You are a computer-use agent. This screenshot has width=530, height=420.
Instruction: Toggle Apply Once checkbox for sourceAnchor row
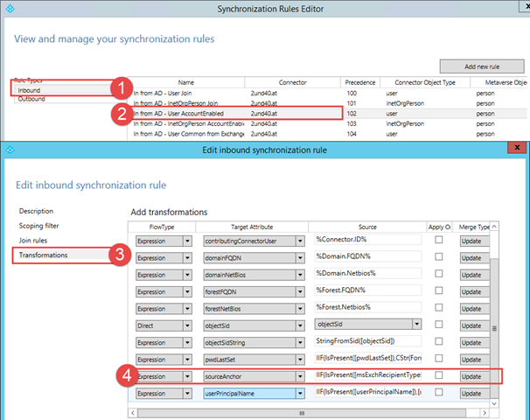(x=439, y=375)
